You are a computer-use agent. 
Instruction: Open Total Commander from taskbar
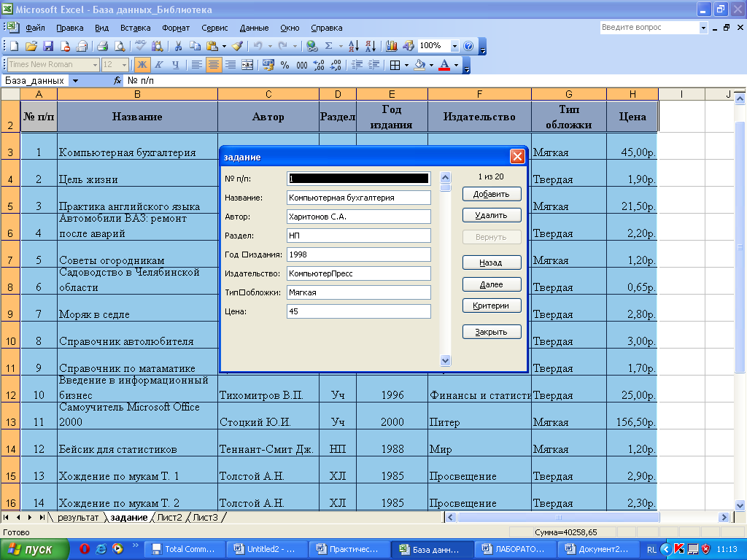click(184, 549)
